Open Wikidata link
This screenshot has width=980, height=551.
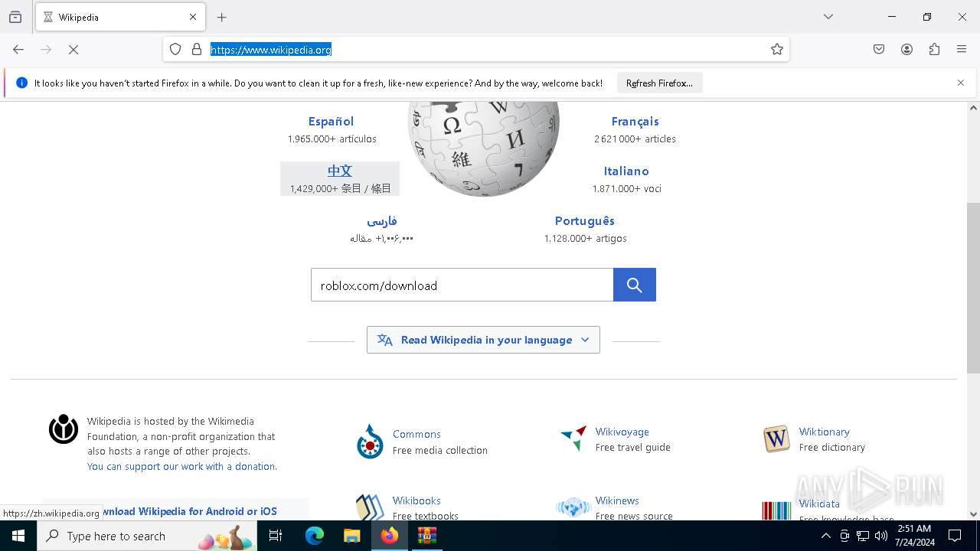point(819,504)
